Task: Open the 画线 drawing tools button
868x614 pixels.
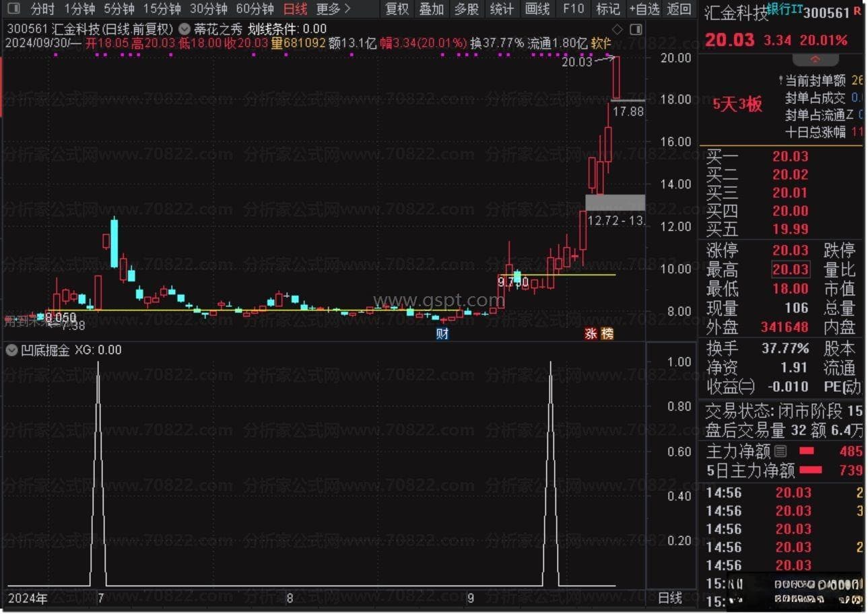Action: [x=537, y=9]
